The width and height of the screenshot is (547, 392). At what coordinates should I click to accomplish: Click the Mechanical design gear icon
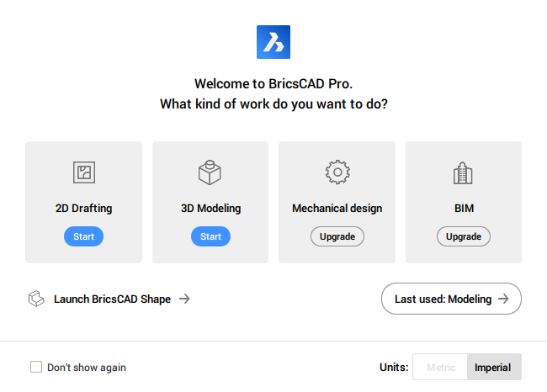click(337, 172)
